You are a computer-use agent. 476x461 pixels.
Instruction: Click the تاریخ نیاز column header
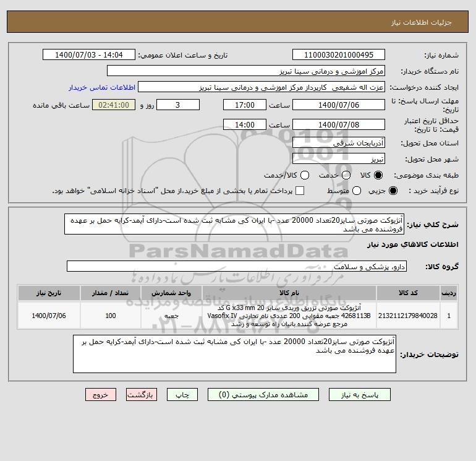(x=49, y=293)
